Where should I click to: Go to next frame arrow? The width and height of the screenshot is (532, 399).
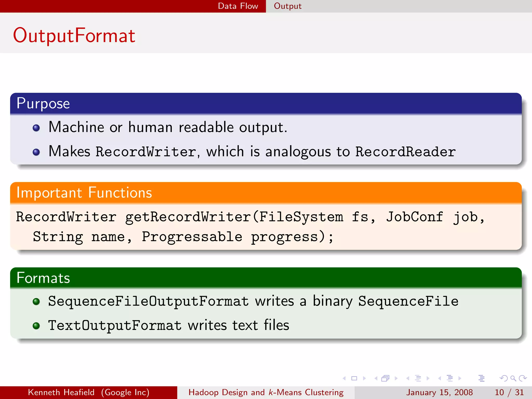[x=396, y=378]
